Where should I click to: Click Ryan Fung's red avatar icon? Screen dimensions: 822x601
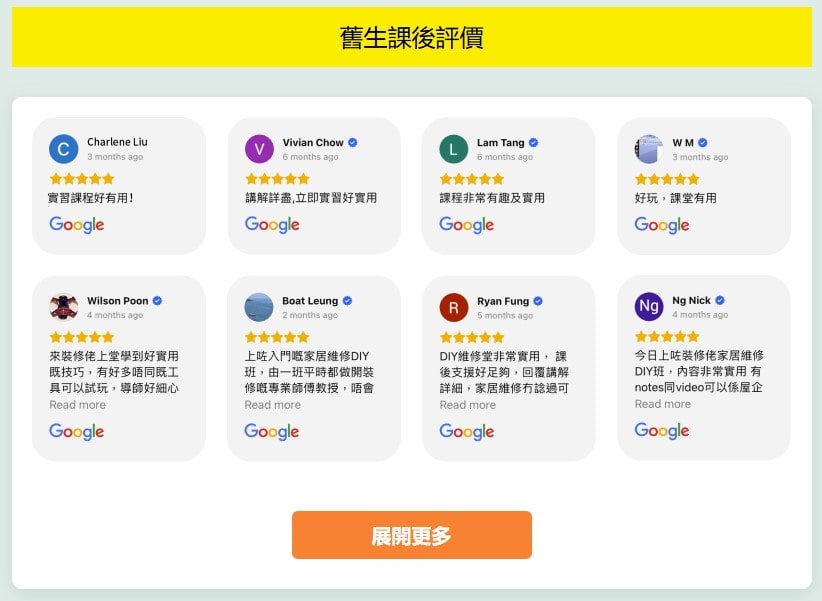[x=453, y=307]
